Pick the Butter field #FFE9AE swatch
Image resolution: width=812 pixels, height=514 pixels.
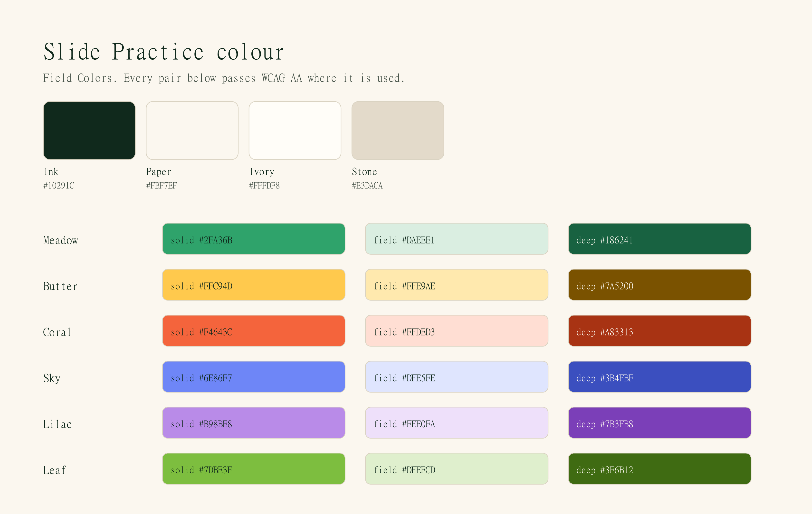coord(457,285)
